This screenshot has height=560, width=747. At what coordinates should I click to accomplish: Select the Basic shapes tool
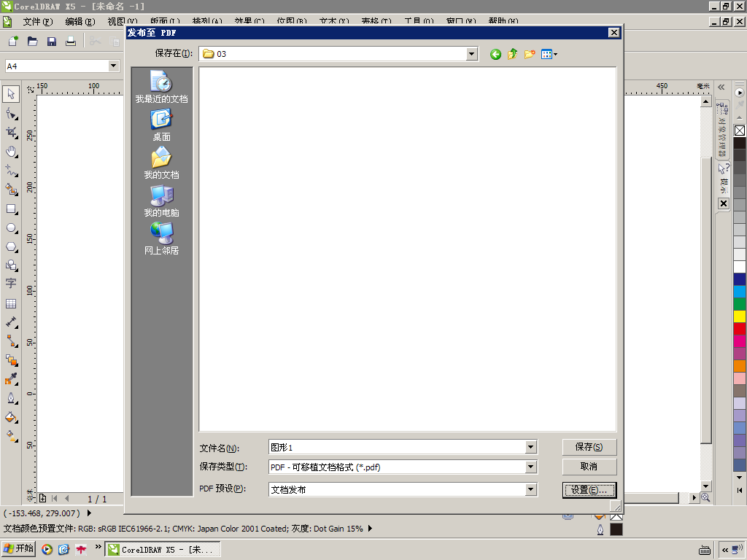pyautogui.click(x=11, y=265)
